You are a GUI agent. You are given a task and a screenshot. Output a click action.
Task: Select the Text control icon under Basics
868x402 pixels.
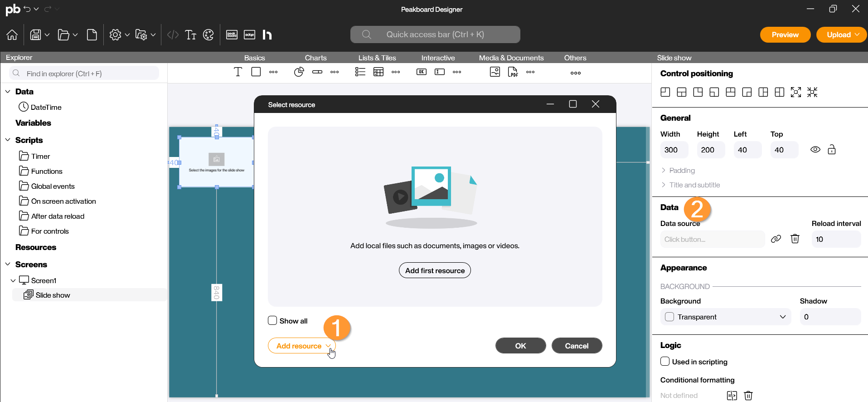coord(238,72)
